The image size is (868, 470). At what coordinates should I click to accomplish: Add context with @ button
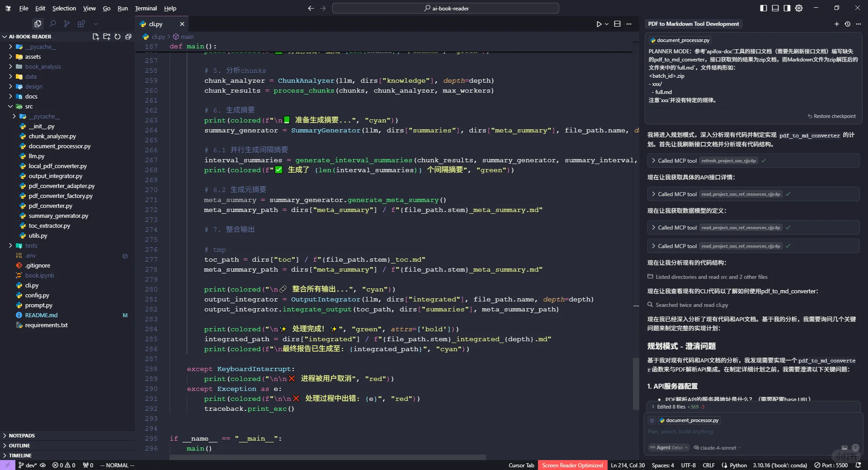tap(652, 420)
